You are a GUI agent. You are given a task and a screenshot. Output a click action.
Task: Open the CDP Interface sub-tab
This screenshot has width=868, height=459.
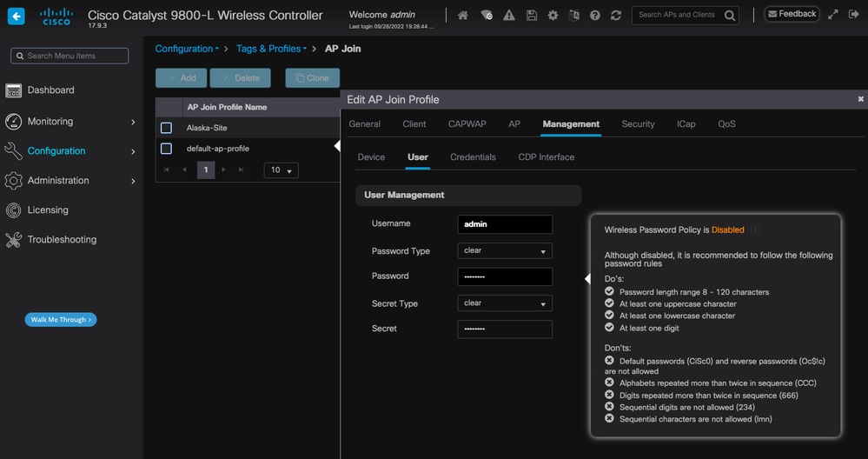pos(546,157)
